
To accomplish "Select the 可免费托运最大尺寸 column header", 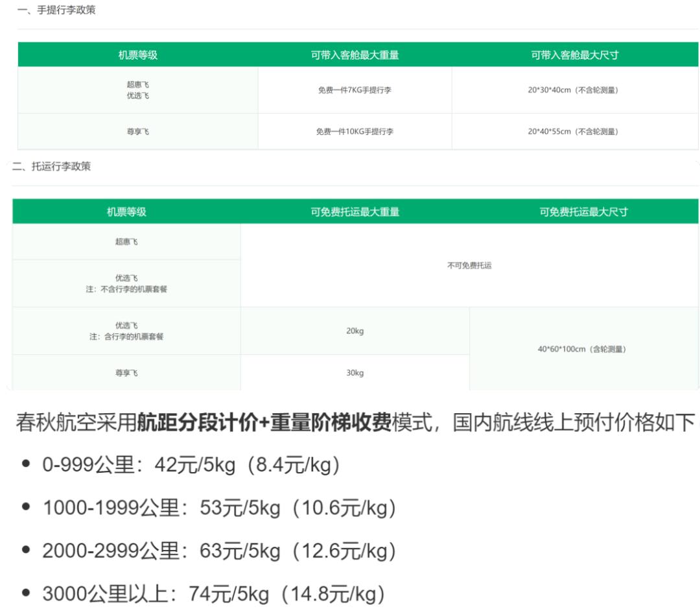I will pos(583,212).
